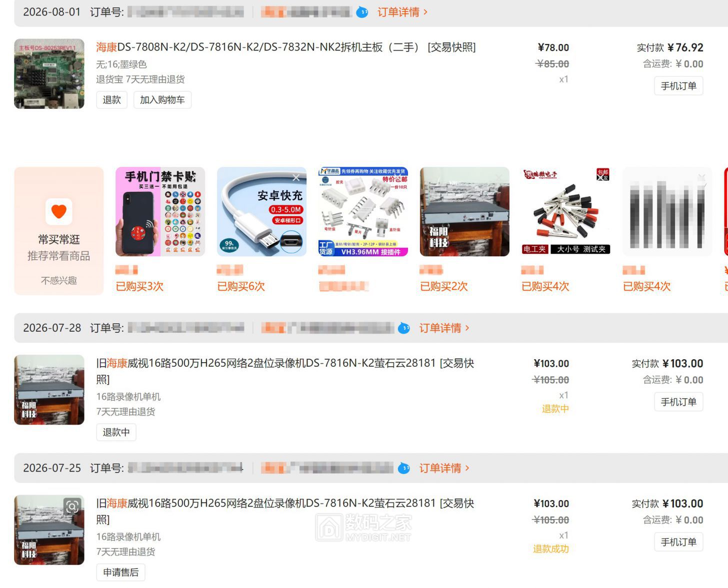Click the orange heart icon above 常买常逛
Image resolution: width=728 pixels, height=588 pixels.
[59, 211]
